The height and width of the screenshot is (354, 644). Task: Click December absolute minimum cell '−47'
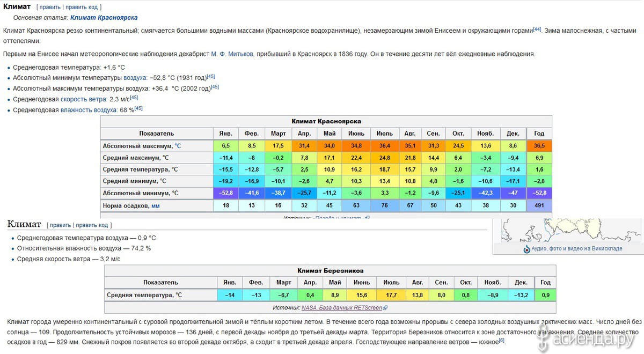[x=513, y=193]
